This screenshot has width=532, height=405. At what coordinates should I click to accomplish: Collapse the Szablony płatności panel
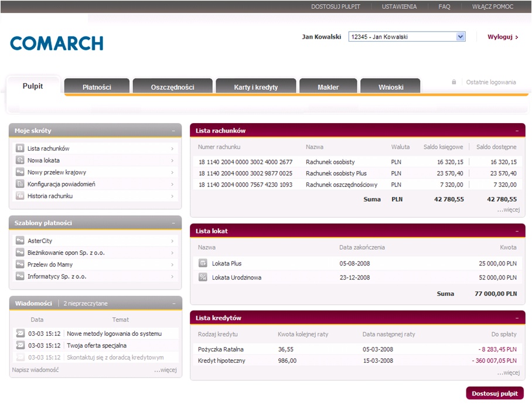tap(173, 223)
